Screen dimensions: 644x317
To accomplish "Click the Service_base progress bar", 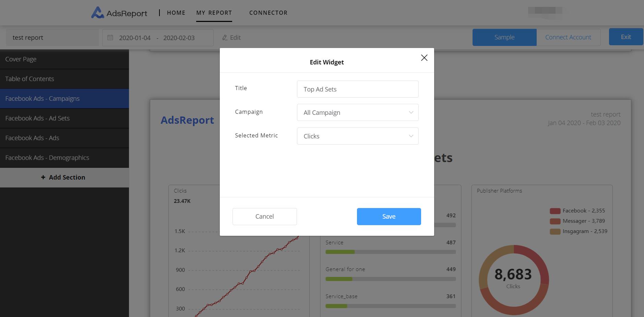I will point(391,306).
